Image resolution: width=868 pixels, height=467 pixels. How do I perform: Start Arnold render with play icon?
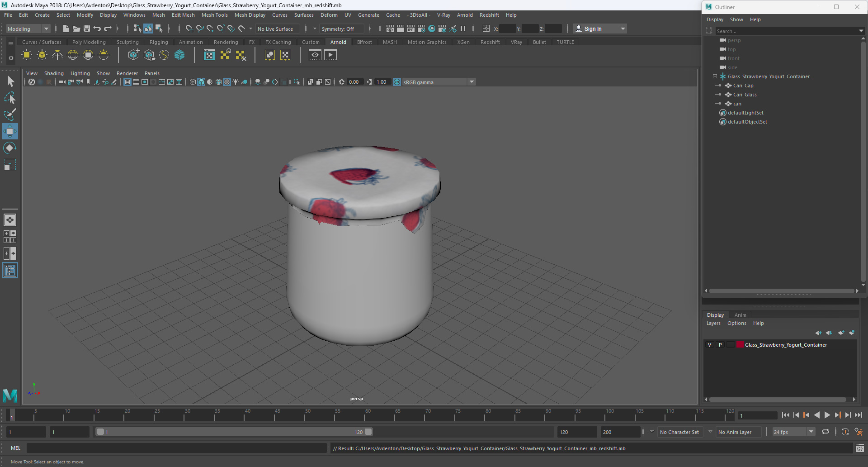330,55
